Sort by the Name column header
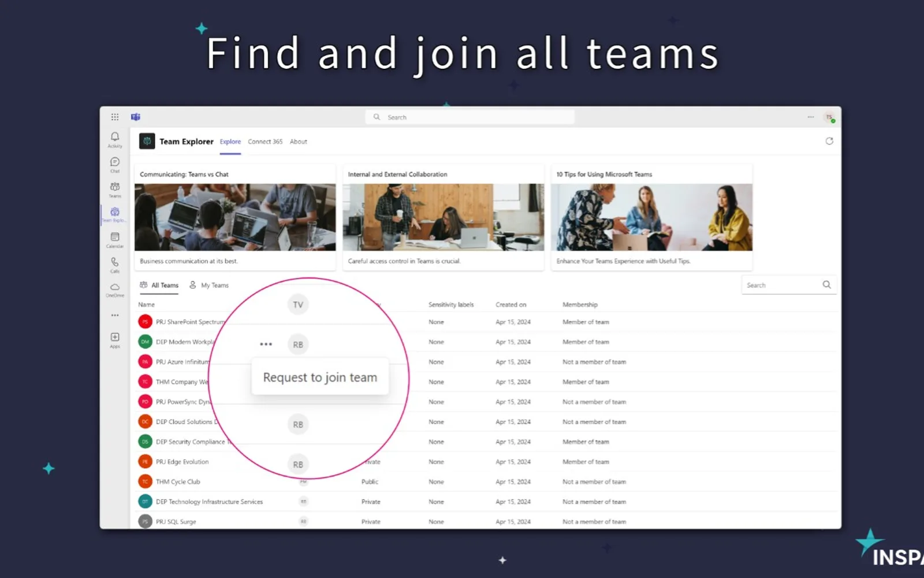This screenshot has width=924, height=578. (x=147, y=305)
